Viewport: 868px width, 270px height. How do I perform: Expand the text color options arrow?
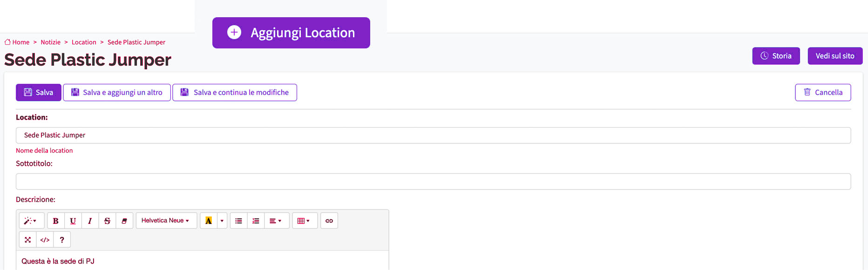tap(222, 221)
